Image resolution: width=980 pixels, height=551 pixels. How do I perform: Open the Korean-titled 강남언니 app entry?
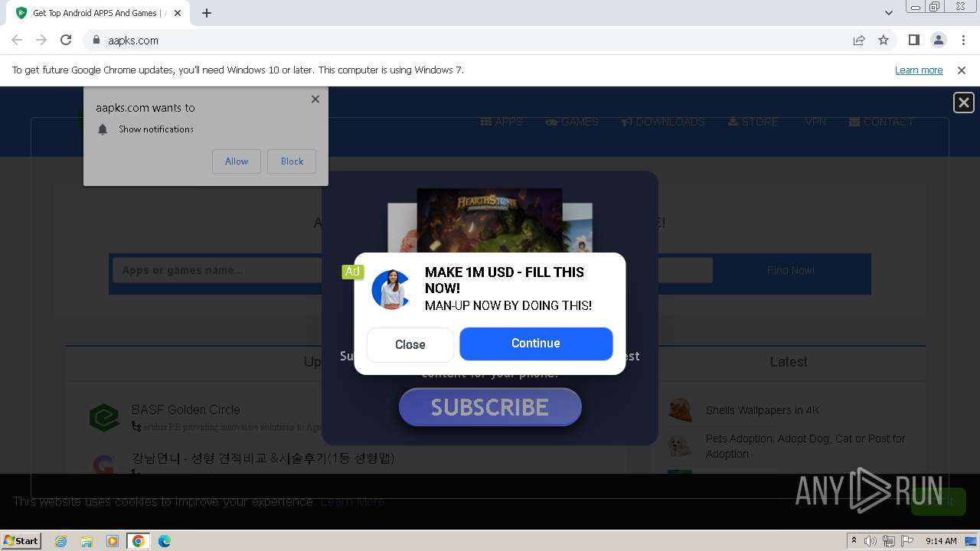263,458
